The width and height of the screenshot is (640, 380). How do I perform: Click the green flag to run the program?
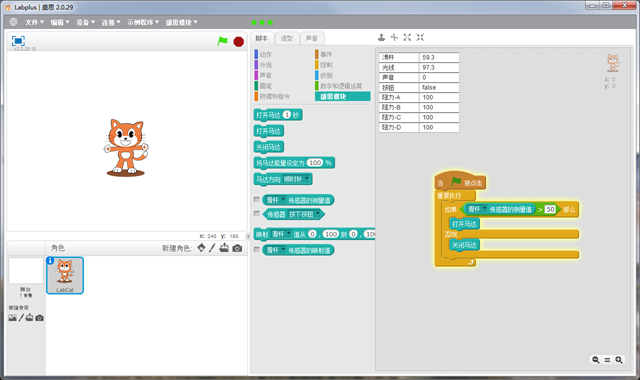[x=222, y=41]
